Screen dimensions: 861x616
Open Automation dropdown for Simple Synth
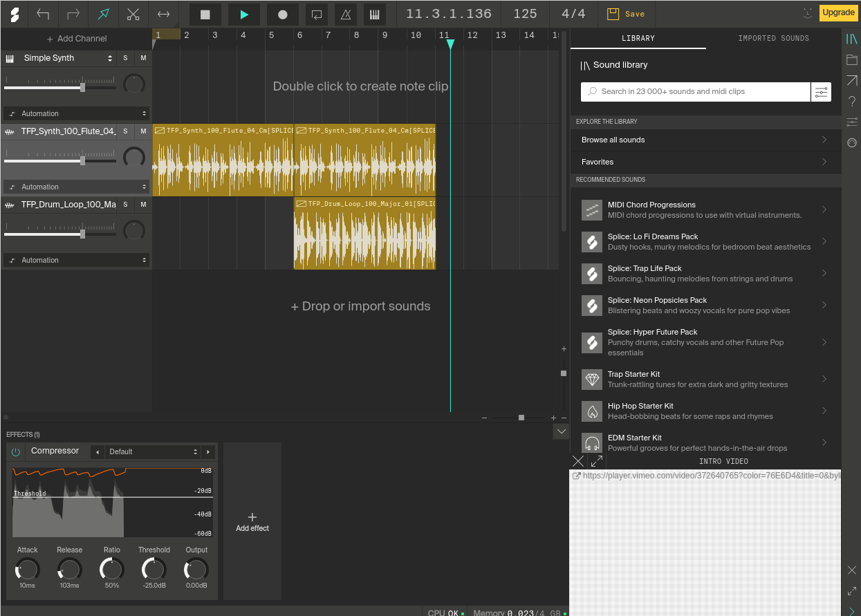76,113
